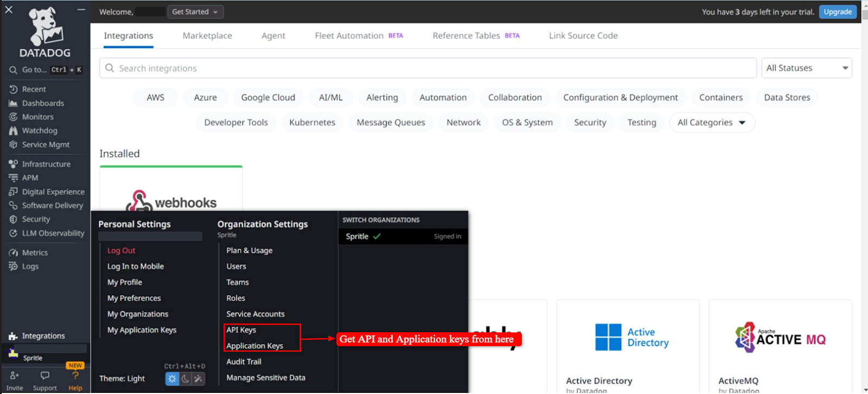Switch theme to dark mode moon

[x=186, y=379]
